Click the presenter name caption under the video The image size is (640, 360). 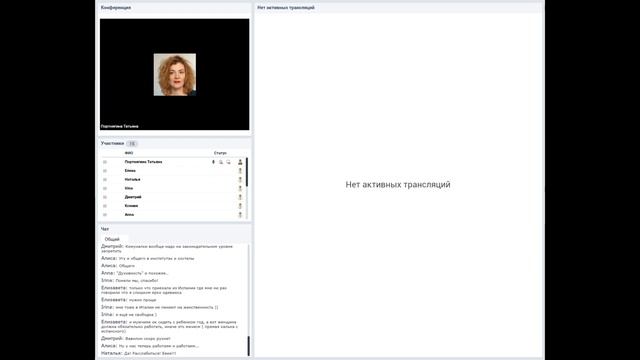coord(120,127)
